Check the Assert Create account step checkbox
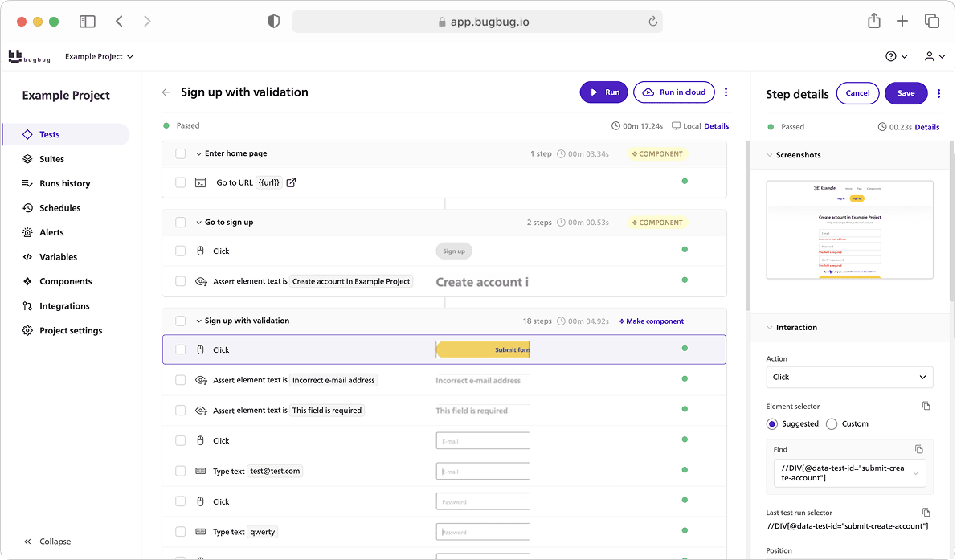Image resolution: width=965 pixels, height=560 pixels. (x=181, y=281)
